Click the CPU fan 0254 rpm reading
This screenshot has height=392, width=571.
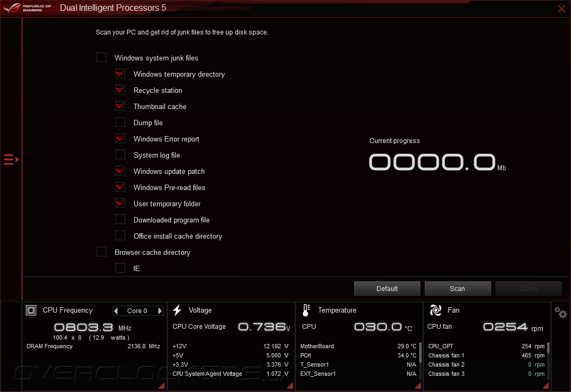point(513,327)
